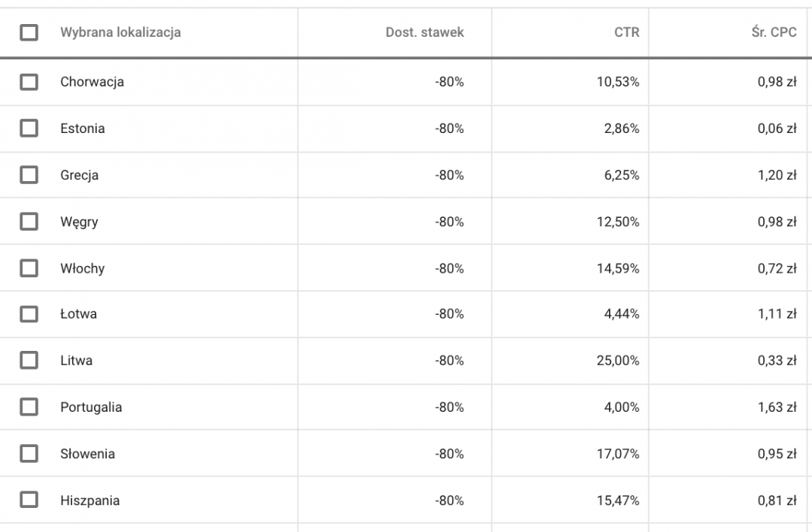Image resolution: width=812 pixels, height=532 pixels.
Task: Toggle the Słowenia row checkbox
Action: [x=29, y=454]
